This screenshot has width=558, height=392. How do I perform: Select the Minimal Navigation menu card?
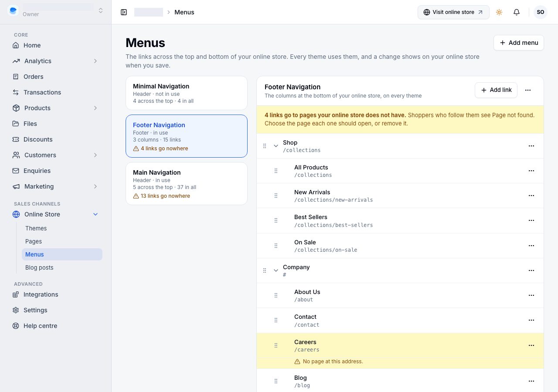pyautogui.click(x=187, y=93)
